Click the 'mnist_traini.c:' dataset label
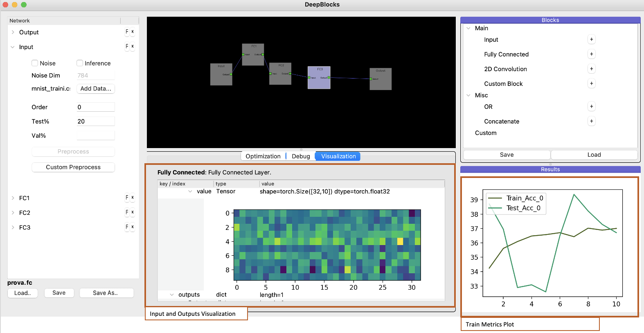Viewport: 644px width, 333px height. click(x=51, y=88)
